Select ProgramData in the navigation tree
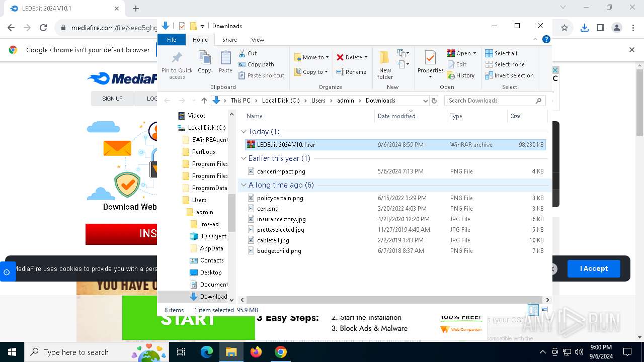644x362 pixels. point(204,188)
